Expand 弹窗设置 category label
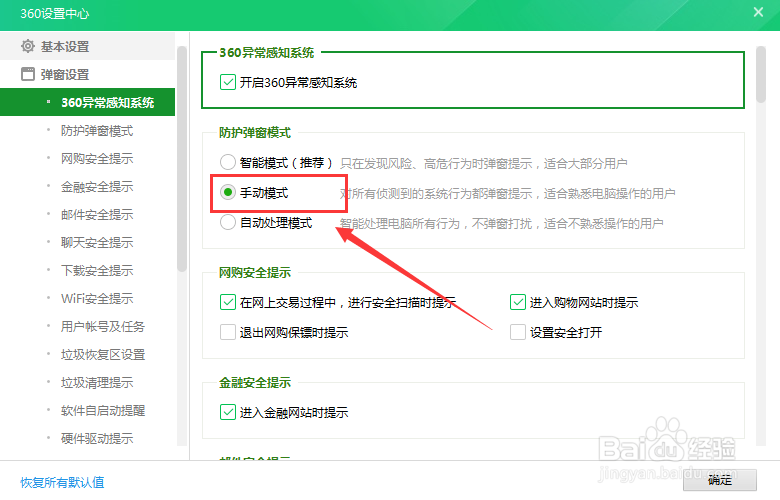This screenshot has width=780, height=500. point(65,75)
